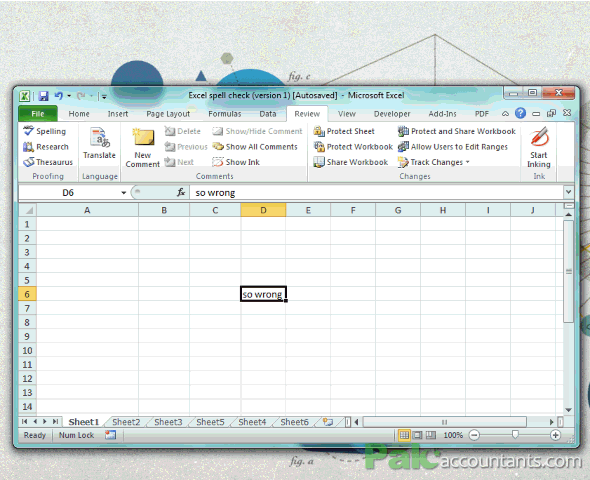Viewport: 590px width, 480px height.
Task: Click Start Inking pen icon
Action: (x=539, y=137)
